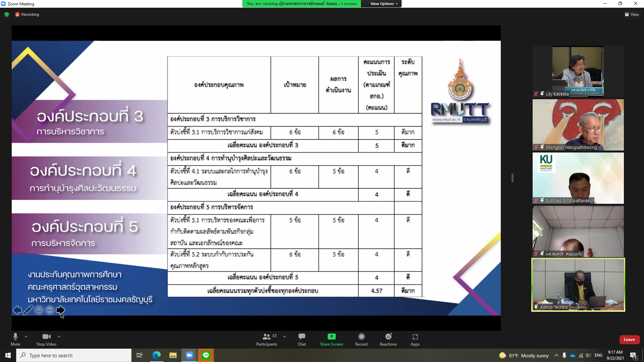Open Task View in taskbar
The height and width of the screenshot is (362, 644).
[x=140, y=355]
